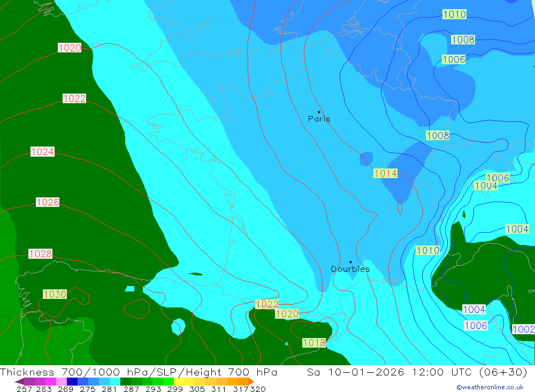This screenshot has width=535, height=392.
Task: Pick the cyan legend swatch
Action: [115, 381]
